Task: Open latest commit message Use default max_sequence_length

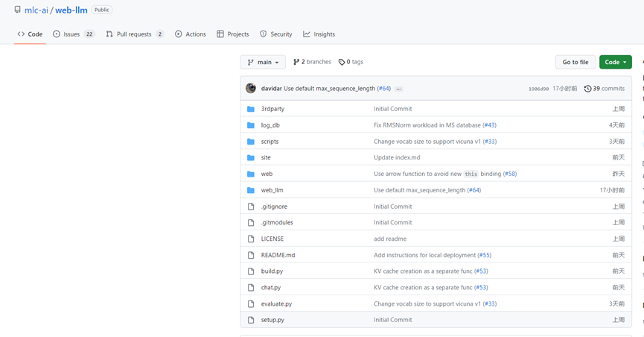Action: [x=329, y=89]
